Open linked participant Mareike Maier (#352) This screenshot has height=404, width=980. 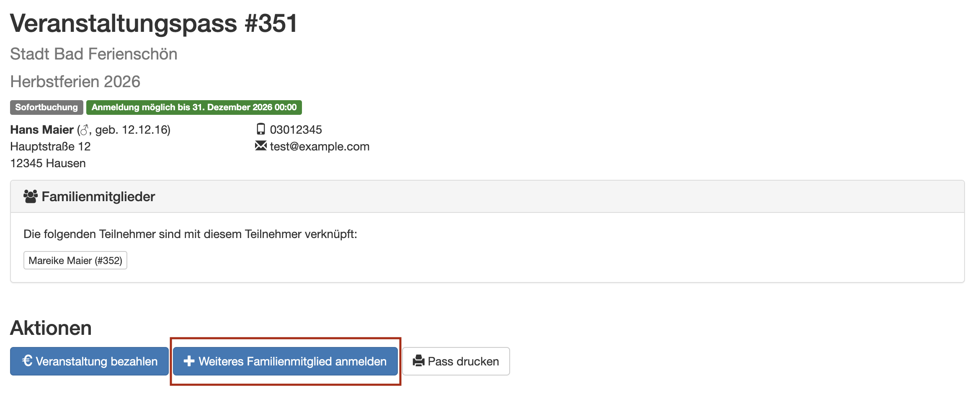[x=75, y=260]
